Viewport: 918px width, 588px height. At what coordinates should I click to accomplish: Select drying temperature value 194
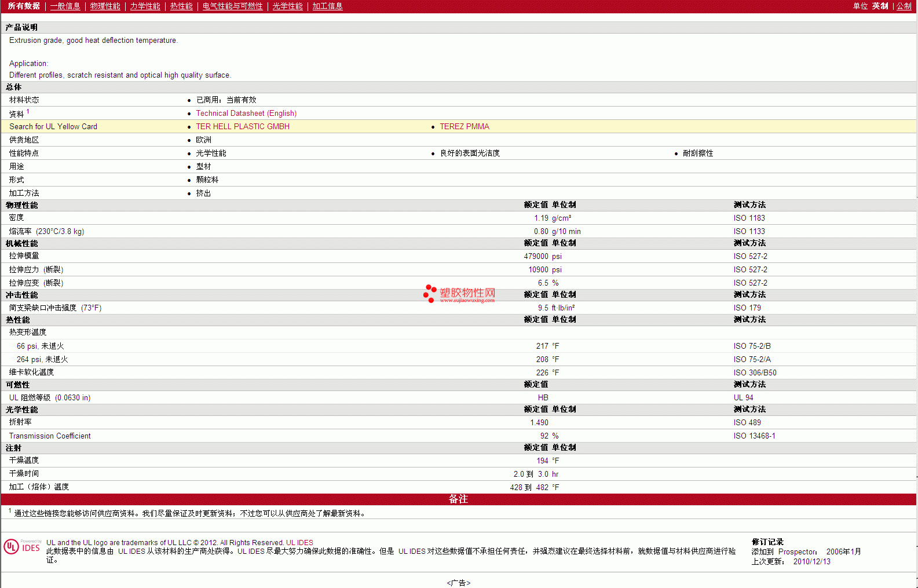point(542,461)
